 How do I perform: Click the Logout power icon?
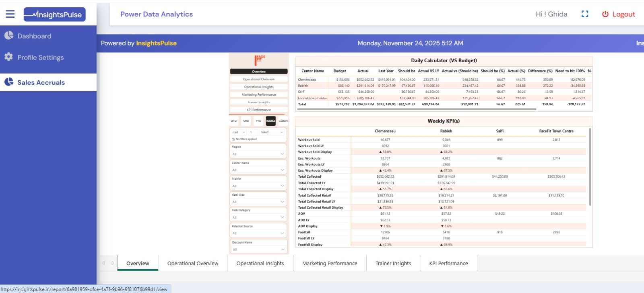pyautogui.click(x=605, y=14)
